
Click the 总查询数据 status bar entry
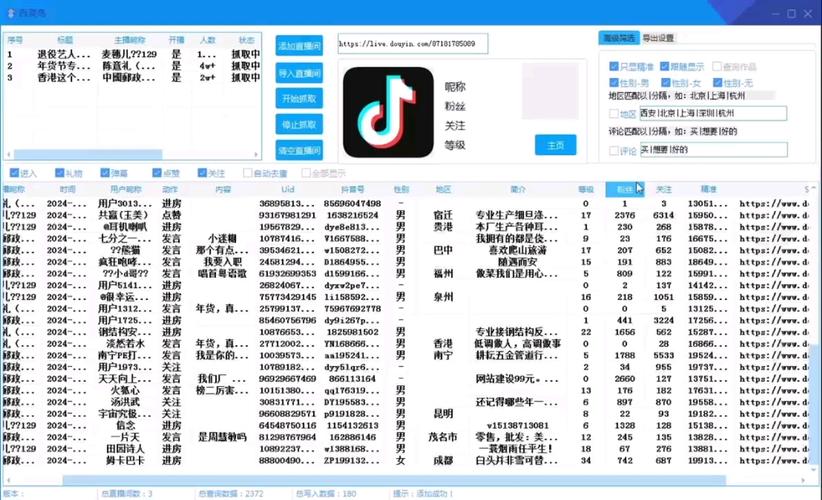(x=231, y=494)
